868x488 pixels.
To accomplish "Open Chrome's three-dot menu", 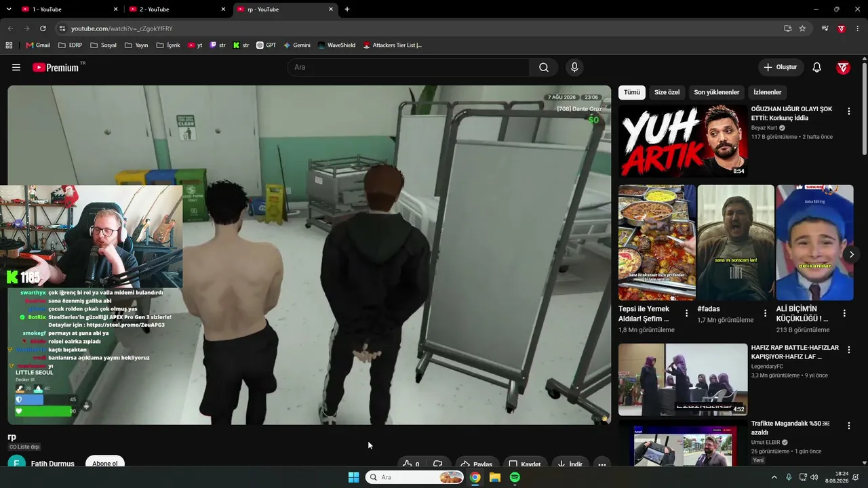I will coord(858,28).
